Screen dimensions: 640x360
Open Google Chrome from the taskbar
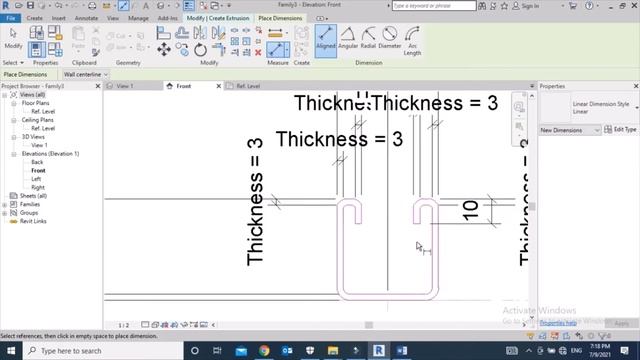pyautogui.click(x=264, y=351)
